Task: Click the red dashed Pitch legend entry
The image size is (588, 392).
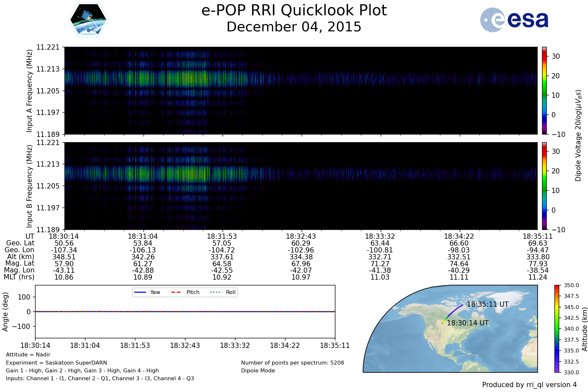Action: click(185, 292)
